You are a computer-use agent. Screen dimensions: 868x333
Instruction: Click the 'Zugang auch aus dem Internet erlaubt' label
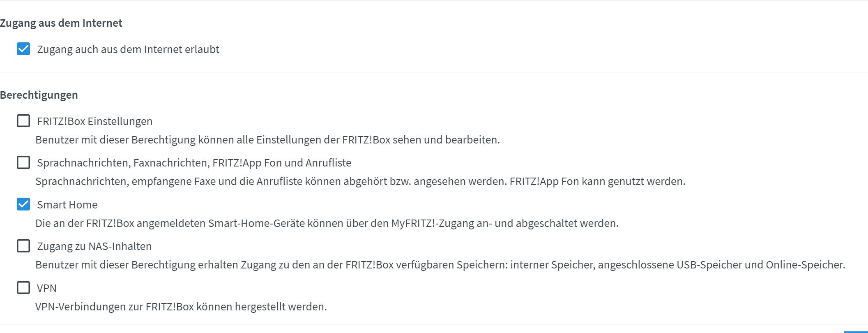[128, 49]
